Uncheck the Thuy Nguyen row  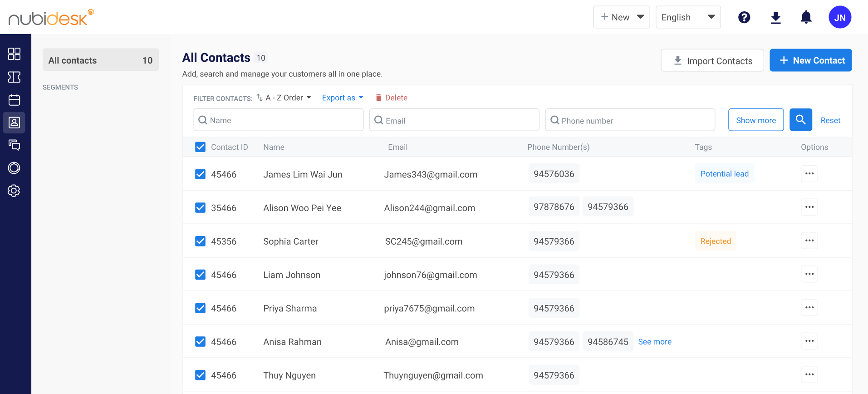pos(200,375)
